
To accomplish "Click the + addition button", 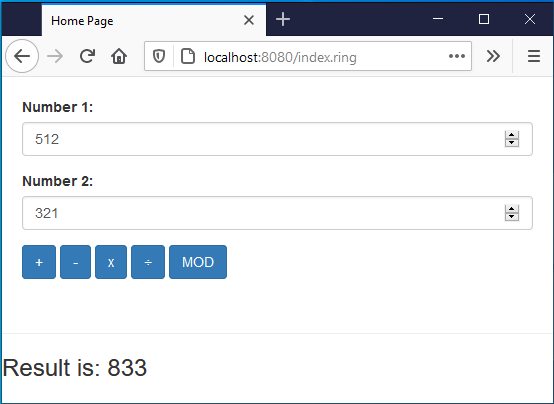I will tap(39, 262).
